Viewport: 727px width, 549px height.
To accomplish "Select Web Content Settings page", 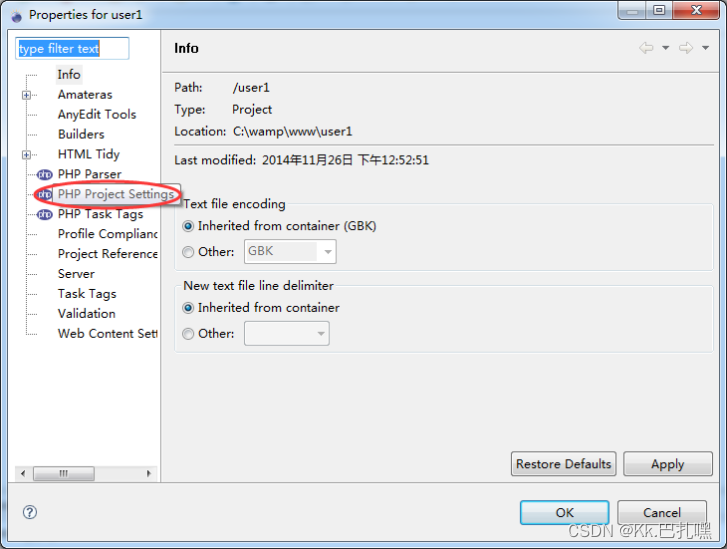I will pos(108,334).
